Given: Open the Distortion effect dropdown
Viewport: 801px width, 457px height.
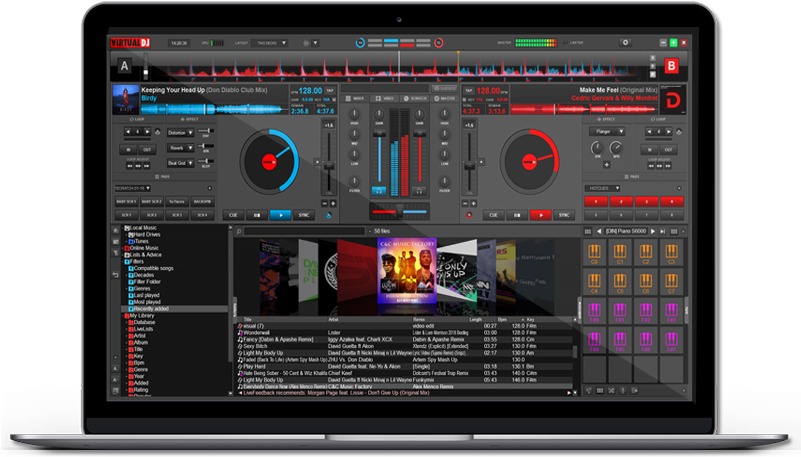Looking at the screenshot, I should [182, 132].
